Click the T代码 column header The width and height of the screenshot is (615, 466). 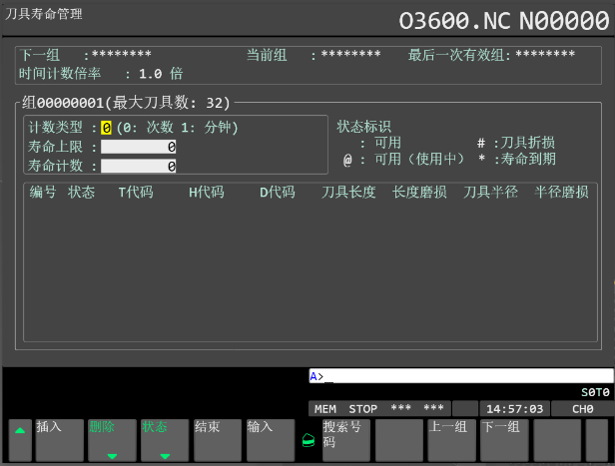136,192
